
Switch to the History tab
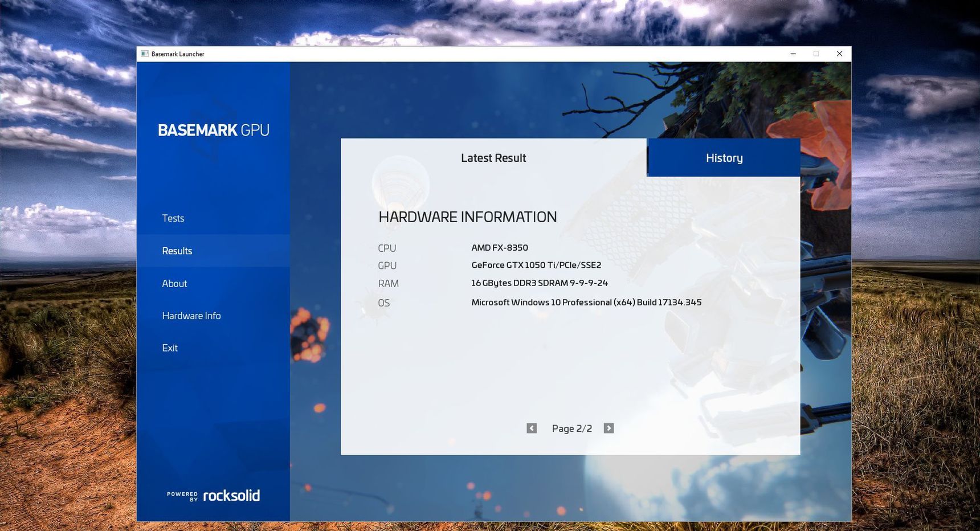[x=724, y=158]
